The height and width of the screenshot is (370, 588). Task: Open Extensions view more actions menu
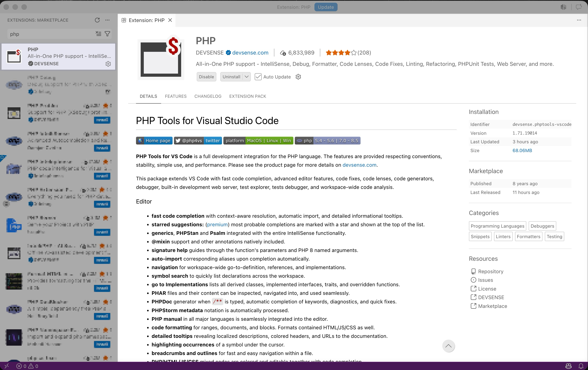(107, 20)
